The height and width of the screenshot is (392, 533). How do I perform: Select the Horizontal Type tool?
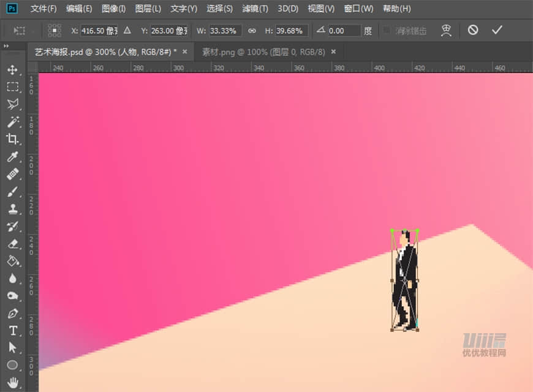point(13,331)
